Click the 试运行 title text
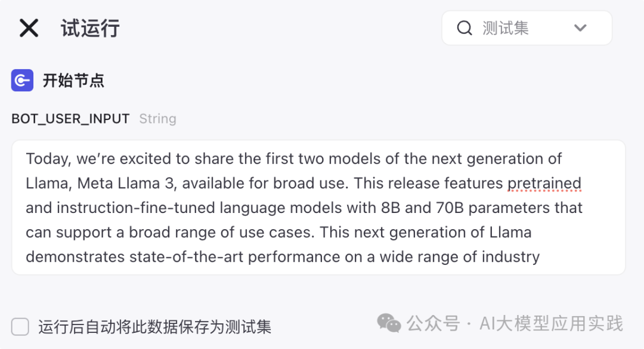This screenshot has height=349, width=644. 90,28
